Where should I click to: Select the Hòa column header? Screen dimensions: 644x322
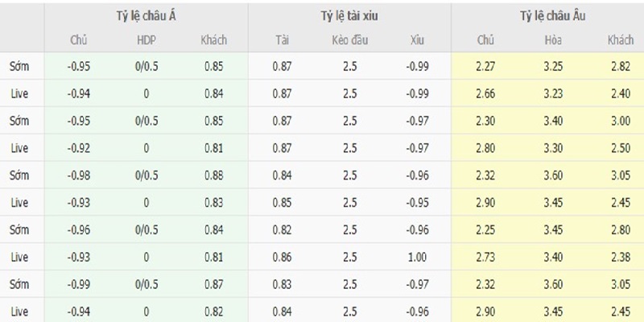pyautogui.click(x=553, y=40)
